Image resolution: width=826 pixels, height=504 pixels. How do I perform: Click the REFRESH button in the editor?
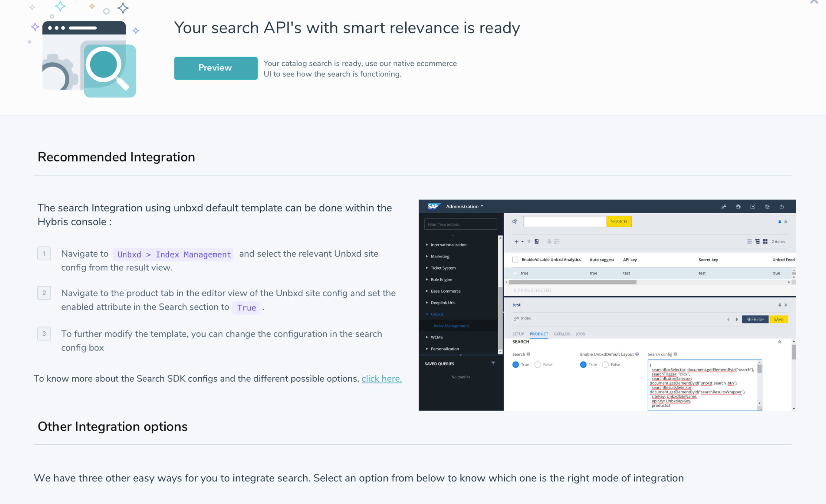click(755, 319)
